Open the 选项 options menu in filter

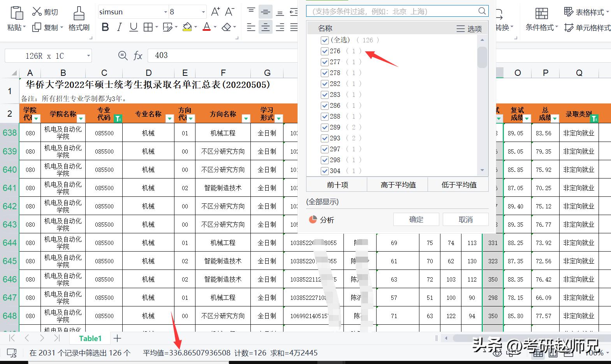[x=469, y=29]
